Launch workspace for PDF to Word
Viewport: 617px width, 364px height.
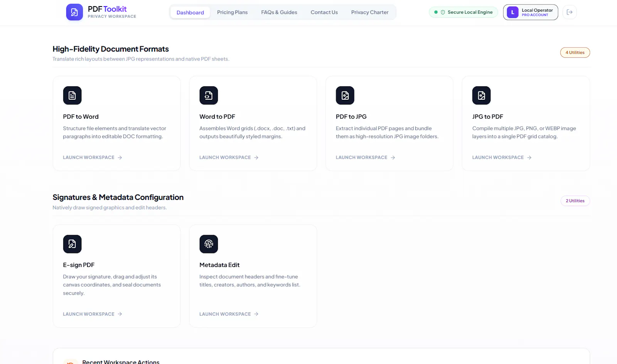click(x=93, y=158)
